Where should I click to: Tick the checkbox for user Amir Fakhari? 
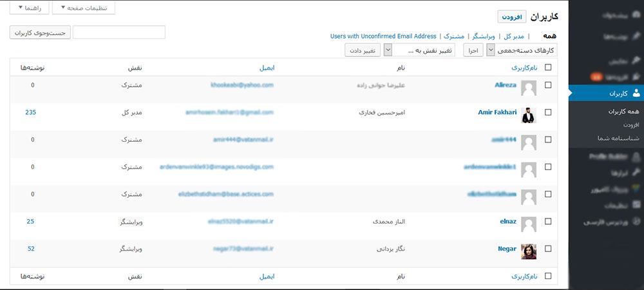coord(548,112)
